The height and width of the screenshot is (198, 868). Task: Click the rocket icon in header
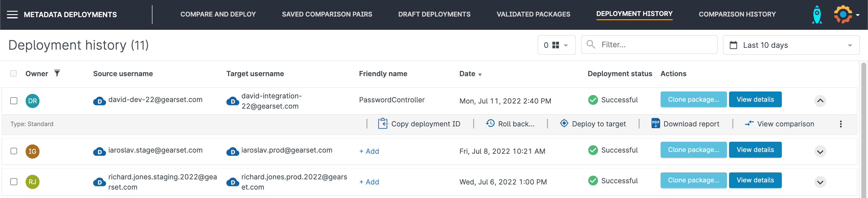click(x=817, y=14)
